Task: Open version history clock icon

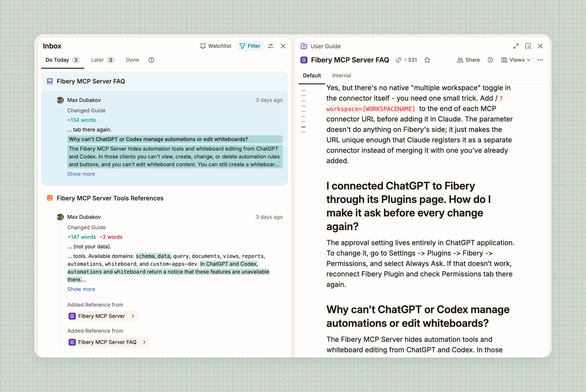Action: pos(490,60)
